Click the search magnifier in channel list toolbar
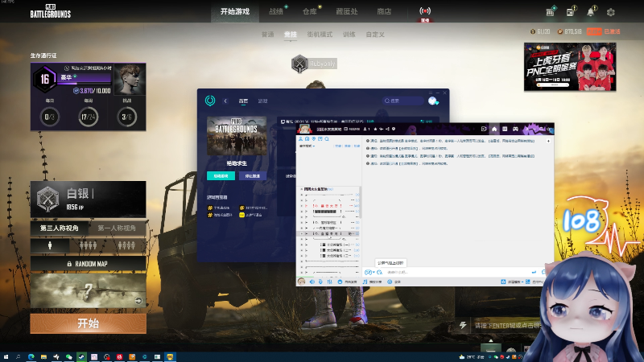The height and width of the screenshot is (362, 644). [x=327, y=139]
